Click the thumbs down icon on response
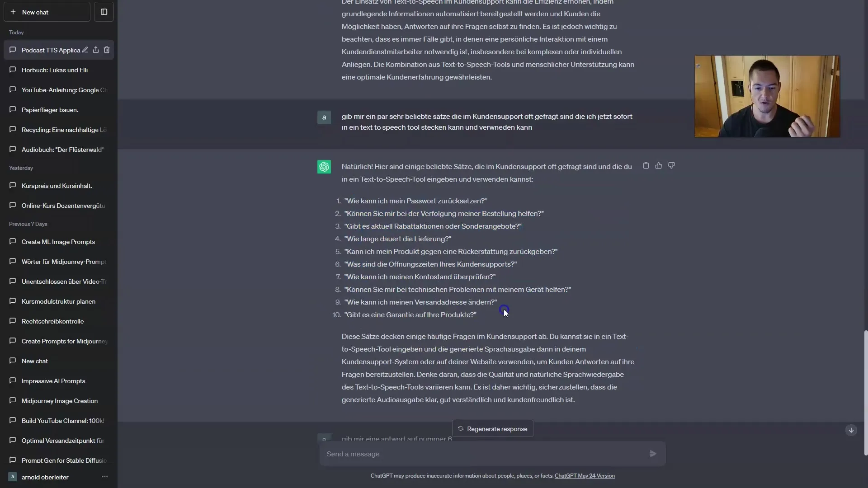The height and width of the screenshot is (488, 868). (x=672, y=165)
